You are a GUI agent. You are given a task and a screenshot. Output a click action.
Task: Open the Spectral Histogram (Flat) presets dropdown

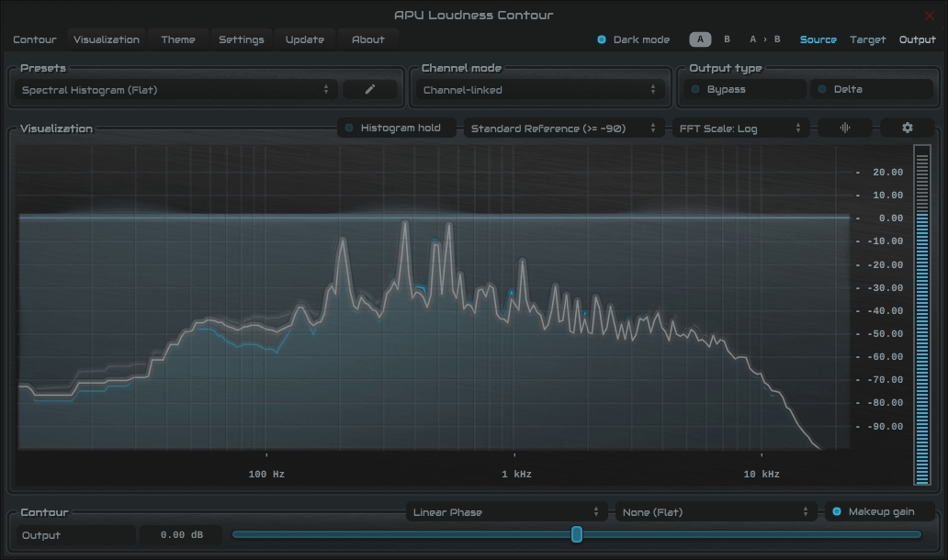coord(176,89)
